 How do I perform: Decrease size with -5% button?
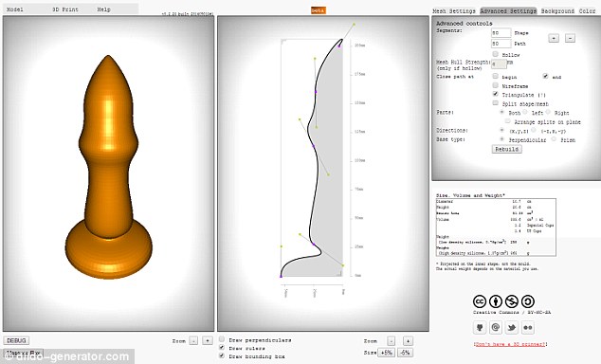pos(405,353)
